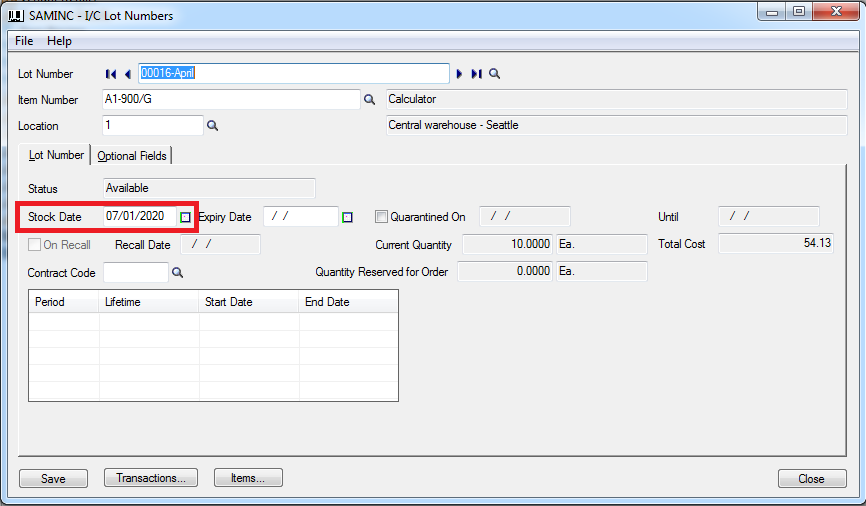
Task: Click the Current Quantity value 10.0000
Action: [507, 244]
